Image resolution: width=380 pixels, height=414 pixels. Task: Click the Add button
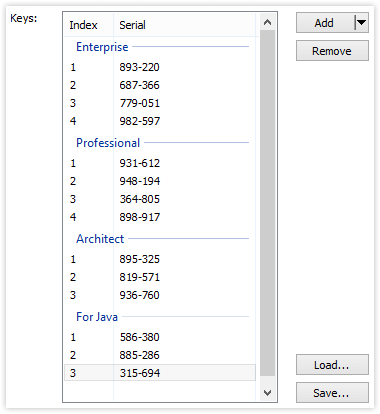pos(325,23)
